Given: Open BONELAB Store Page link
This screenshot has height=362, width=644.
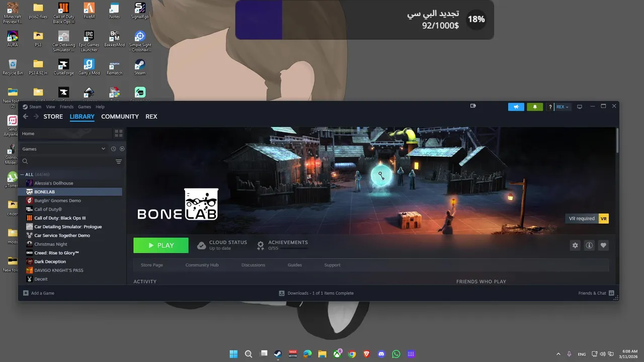Looking at the screenshot, I should pos(151,265).
